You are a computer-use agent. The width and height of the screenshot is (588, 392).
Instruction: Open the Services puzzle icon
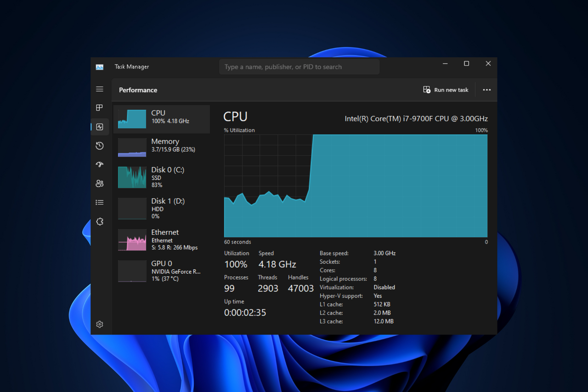pos(100,222)
